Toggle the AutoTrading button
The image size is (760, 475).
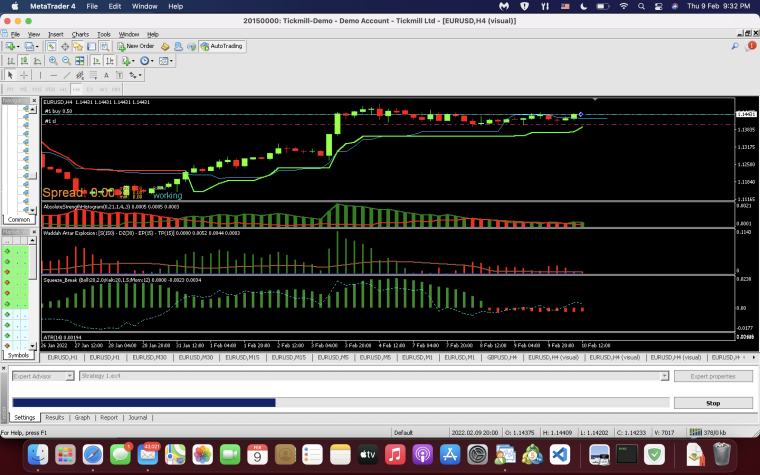[x=222, y=46]
